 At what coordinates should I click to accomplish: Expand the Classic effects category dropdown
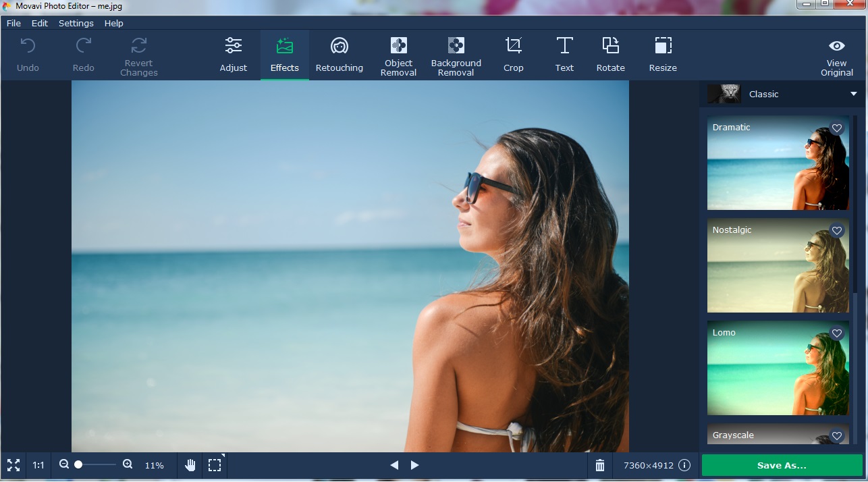click(853, 94)
